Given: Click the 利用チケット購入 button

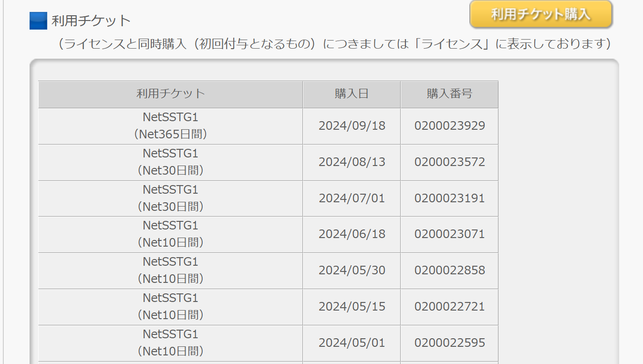Looking at the screenshot, I should pos(540,14).
